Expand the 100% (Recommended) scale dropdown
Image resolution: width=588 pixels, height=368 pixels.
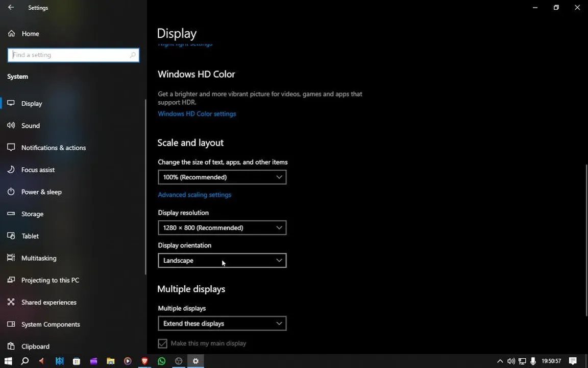[222, 177]
